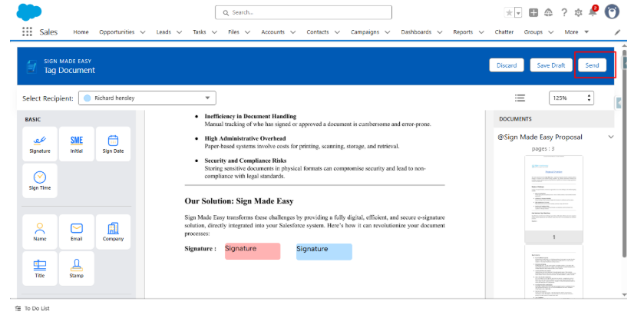The height and width of the screenshot is (325, 644).
Task: Expand the Files tab chevron
Action: (247, 32)
